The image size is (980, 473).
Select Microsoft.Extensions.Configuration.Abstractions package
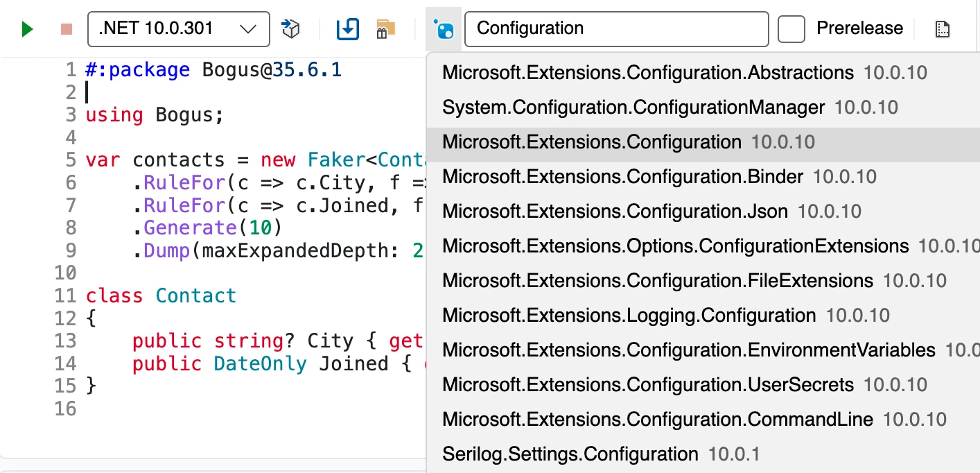(x=703, y=73)
